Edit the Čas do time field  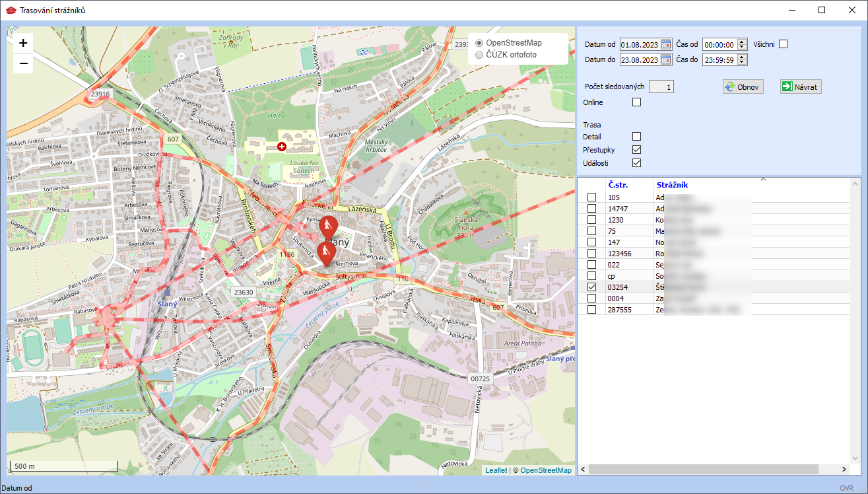tap(719, 59)
